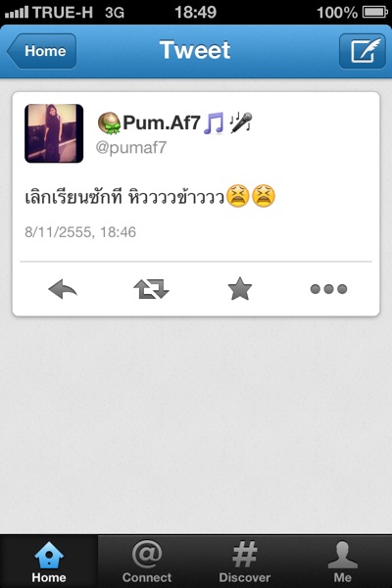This screenshot has width=392, height=588.
Task: Tap the microphone emoji beside the name
Action: [241, 122]
